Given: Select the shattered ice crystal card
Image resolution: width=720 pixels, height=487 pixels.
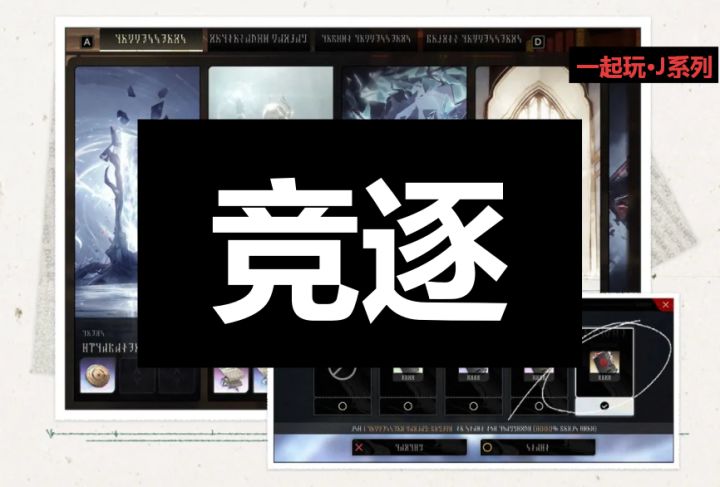Looking at the screenshot, I should (405, 93).
